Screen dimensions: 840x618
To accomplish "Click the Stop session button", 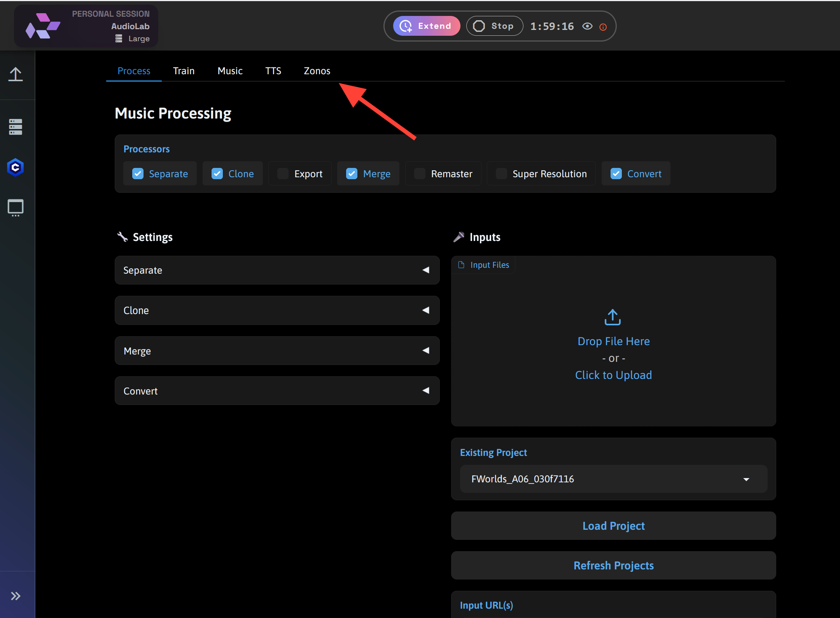I will (x=495, y=26).
